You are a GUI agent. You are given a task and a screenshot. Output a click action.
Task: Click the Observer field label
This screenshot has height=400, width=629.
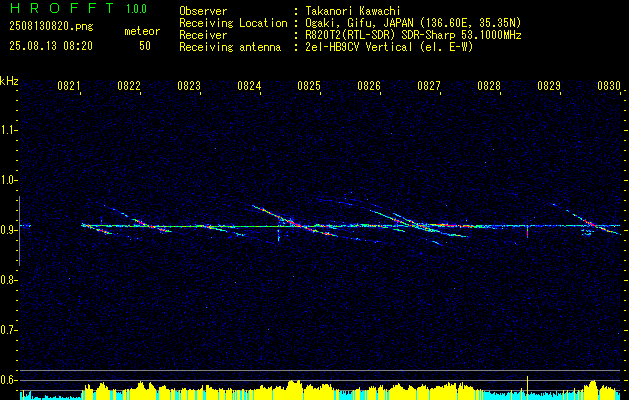tap(203, 11)
